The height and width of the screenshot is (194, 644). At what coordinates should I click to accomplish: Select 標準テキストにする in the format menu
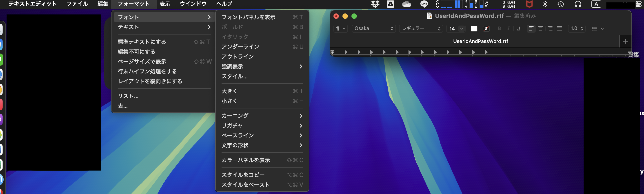pos(142,42)
